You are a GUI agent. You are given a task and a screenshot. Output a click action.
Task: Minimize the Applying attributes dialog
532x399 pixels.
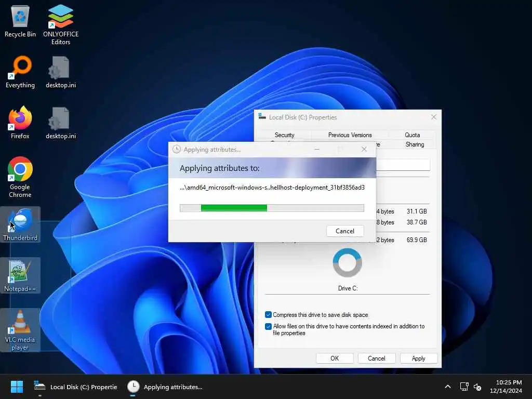[x=317, y=149]
